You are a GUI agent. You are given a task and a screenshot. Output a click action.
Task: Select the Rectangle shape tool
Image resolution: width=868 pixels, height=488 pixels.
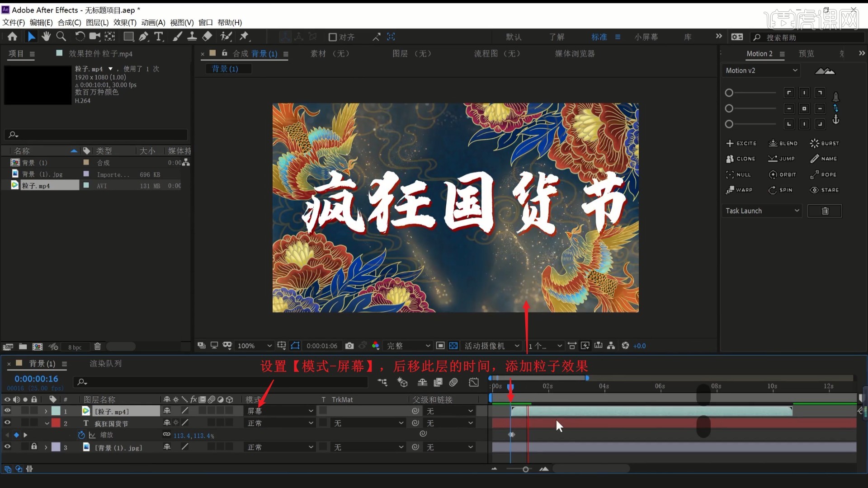[128, 37]
